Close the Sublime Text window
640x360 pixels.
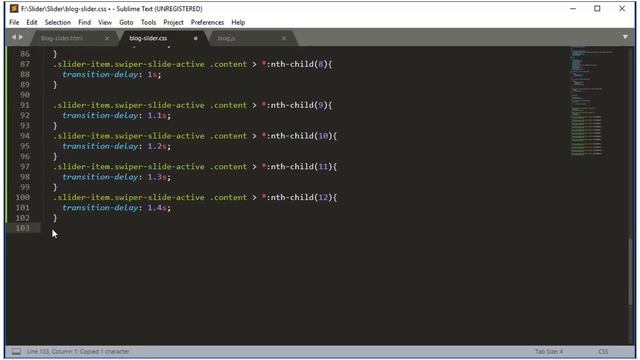pos(622,9)
